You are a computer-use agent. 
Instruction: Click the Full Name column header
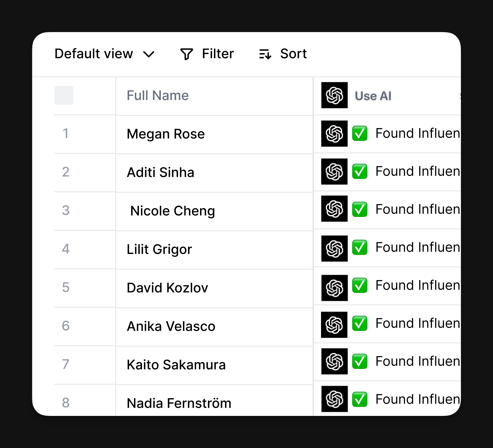point(158,95)
